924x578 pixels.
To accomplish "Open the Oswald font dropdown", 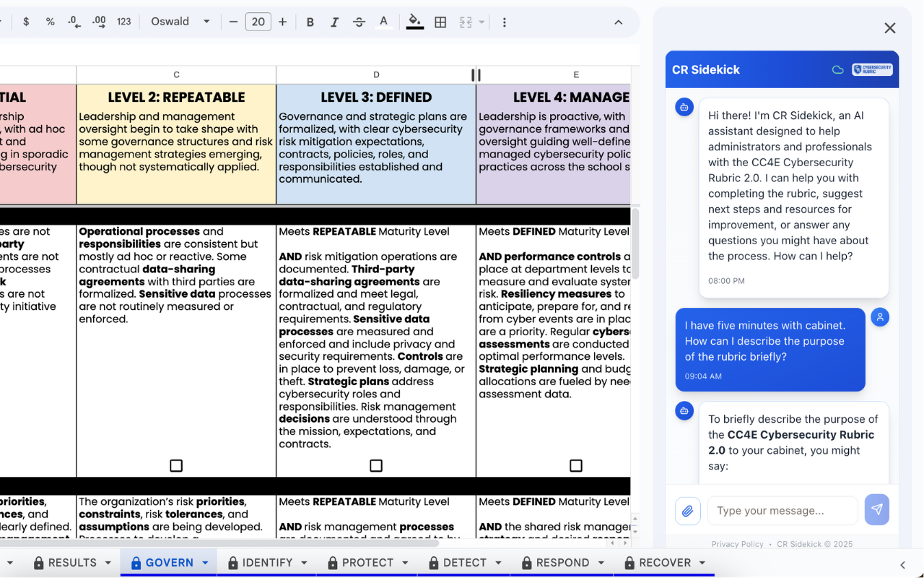I will 180,22.
